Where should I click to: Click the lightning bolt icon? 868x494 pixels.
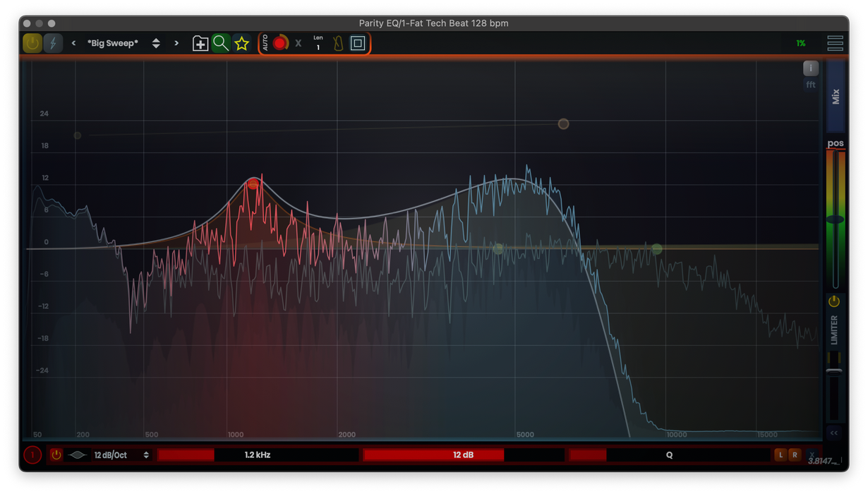(x=53, y=43)
